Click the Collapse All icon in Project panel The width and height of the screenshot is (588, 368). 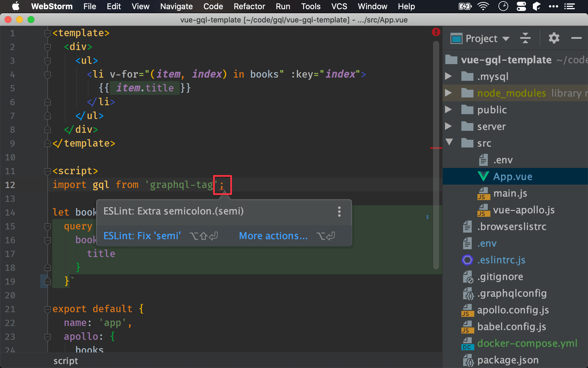(525, 38)
